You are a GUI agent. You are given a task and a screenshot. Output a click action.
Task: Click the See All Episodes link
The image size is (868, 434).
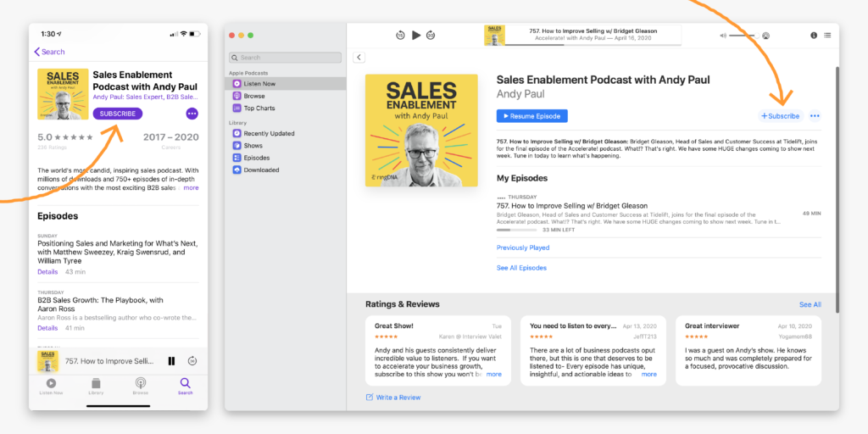(521, 268)
